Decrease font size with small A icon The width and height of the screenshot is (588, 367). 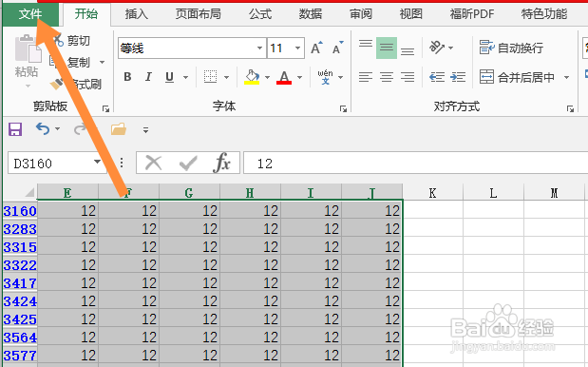click(x=338, y=48)
